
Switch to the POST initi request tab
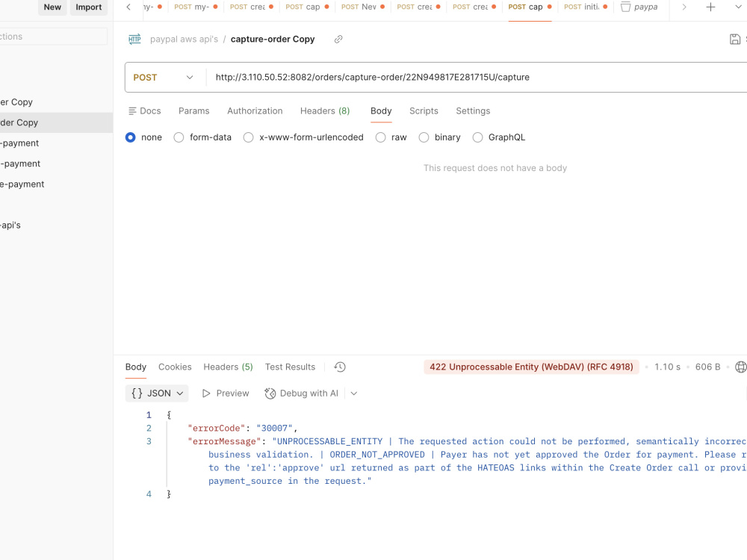pyautogui.click(x=586, y=7)
